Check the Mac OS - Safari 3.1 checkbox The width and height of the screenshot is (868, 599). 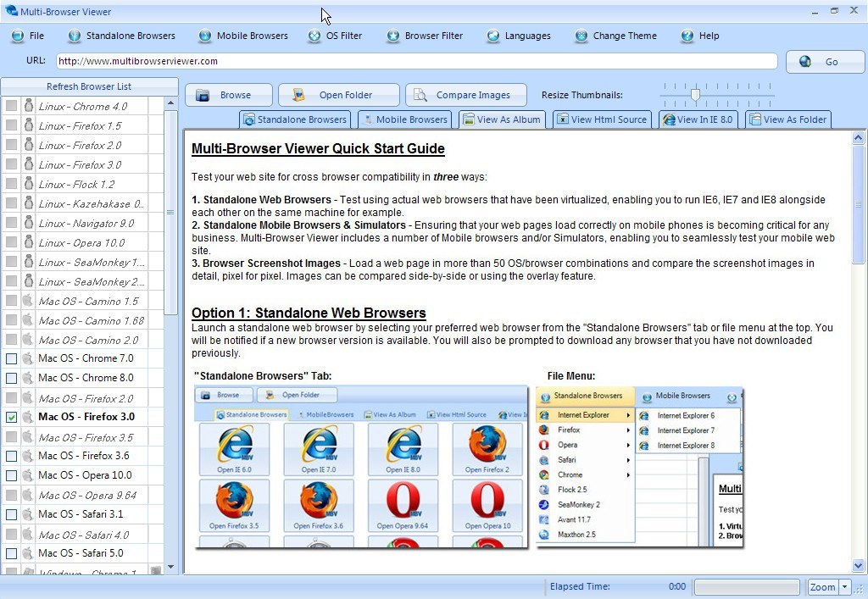[11, 514]
